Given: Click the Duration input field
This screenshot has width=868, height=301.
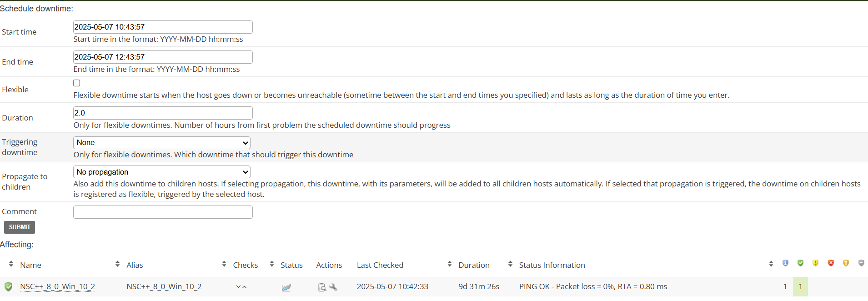Looking at the screenshot, I should click(163, 113).
